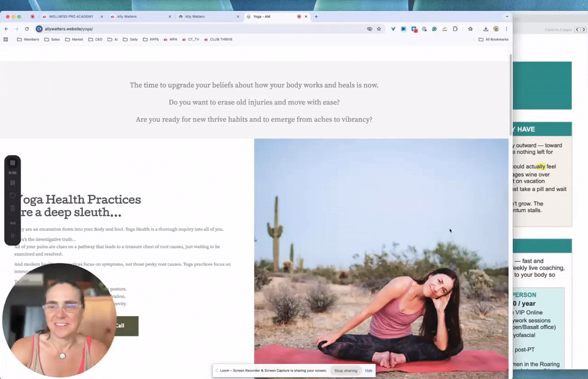Delete the current Loom recording
The width and height of the screenshot is (588, 379).
(13, 207)
